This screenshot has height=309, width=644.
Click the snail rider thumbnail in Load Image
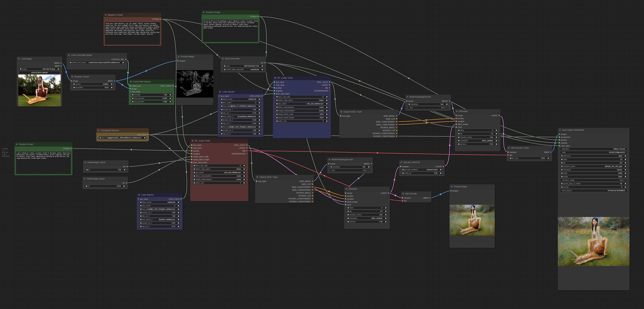tap(39, 90)
